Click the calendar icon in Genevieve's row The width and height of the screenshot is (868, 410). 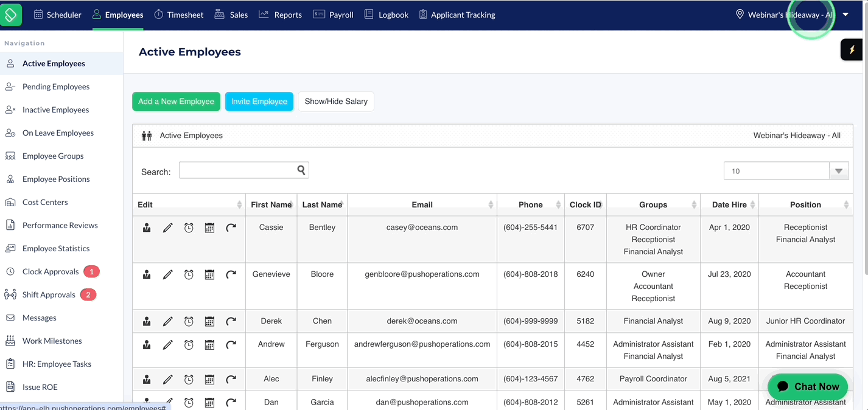(x=209, y=274)
